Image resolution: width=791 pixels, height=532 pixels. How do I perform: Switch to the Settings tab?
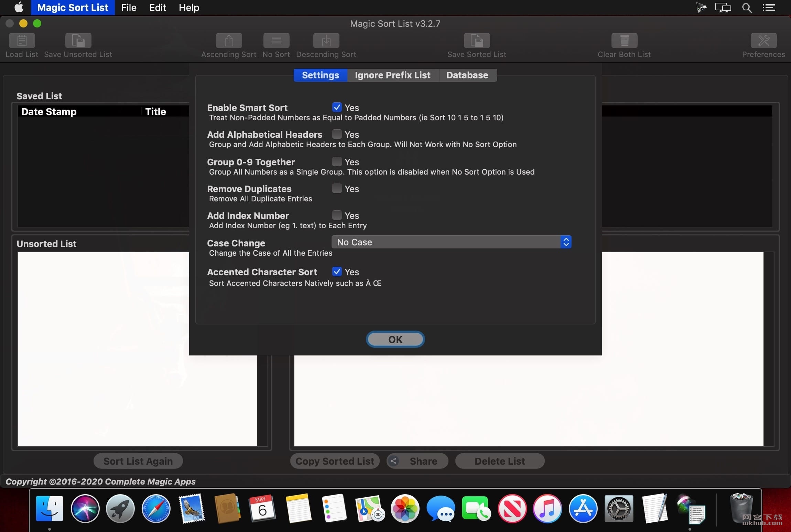321,75
